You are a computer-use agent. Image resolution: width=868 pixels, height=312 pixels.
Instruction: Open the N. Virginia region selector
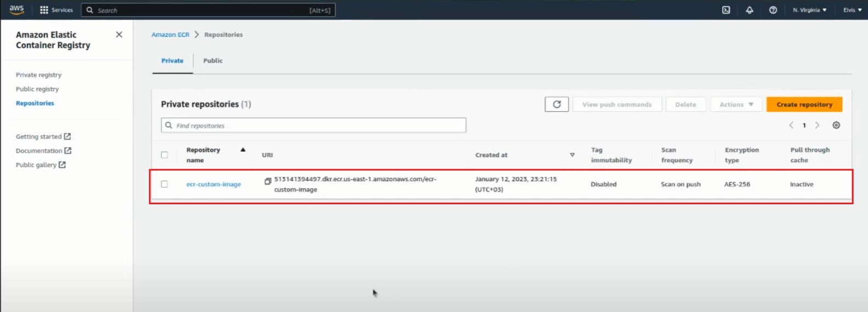[x=809, y=10]
